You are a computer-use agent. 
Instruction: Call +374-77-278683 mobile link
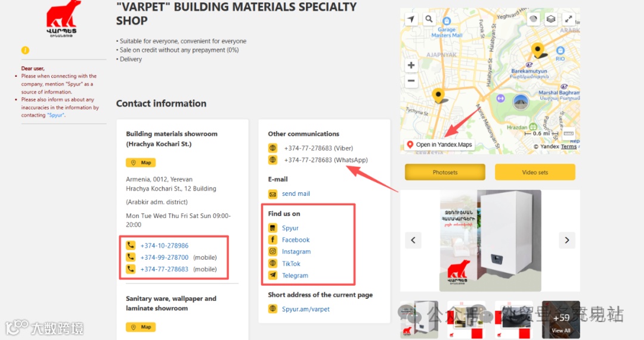pos(165,270)
